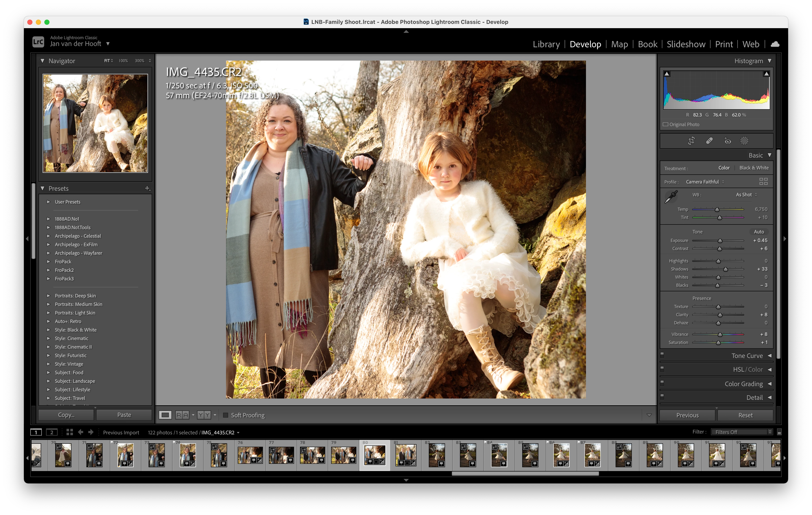Screen dimensions: 812x515
Task: Click the Reset button
Action: (x=745, y=415)
